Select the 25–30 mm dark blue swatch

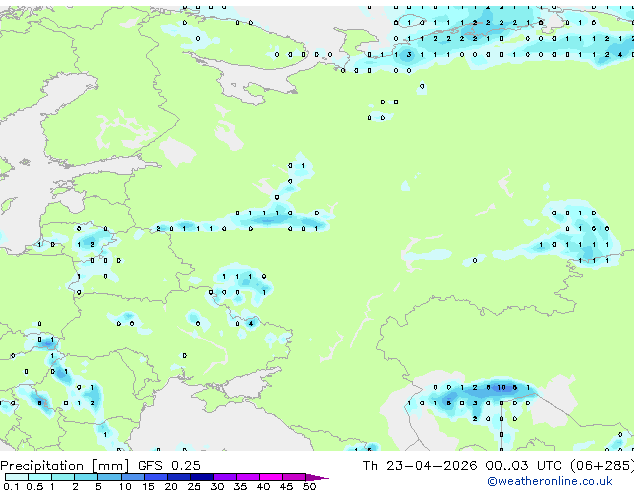201,477
